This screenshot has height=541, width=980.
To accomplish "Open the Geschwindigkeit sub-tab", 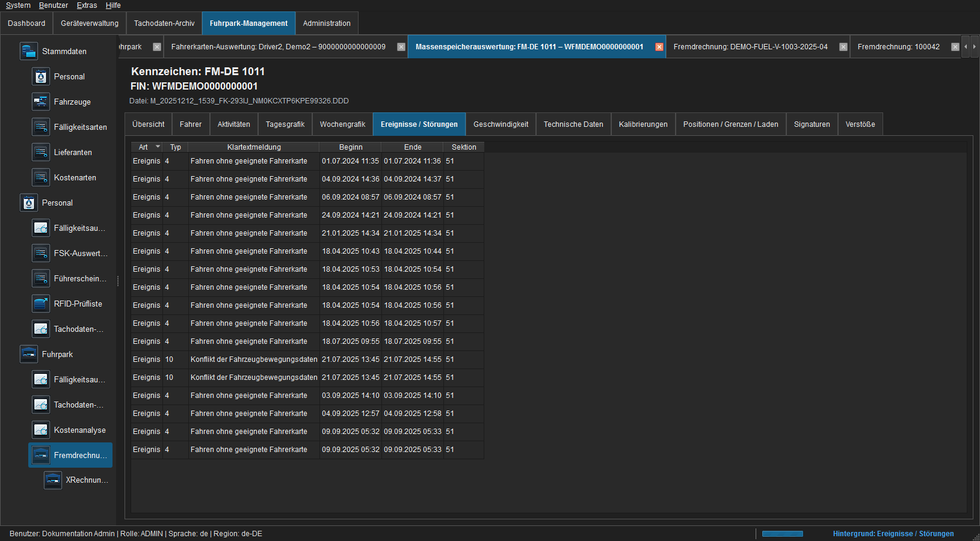I will click(x=501, y=124).
